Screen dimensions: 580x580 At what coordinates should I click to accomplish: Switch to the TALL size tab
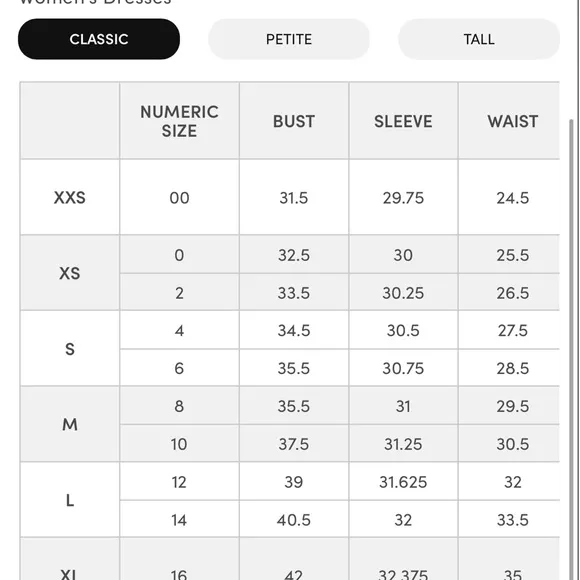pyautogui.click(x=479, y=39)
